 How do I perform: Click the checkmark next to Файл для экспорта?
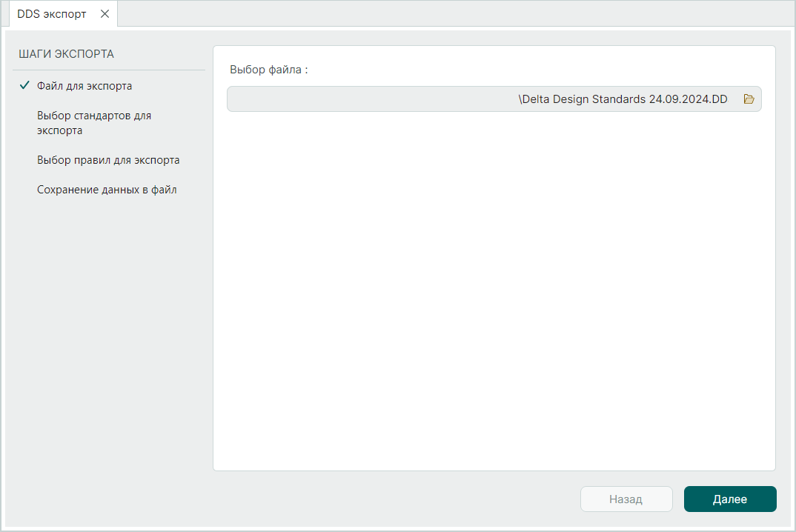(x=24, y=85)
